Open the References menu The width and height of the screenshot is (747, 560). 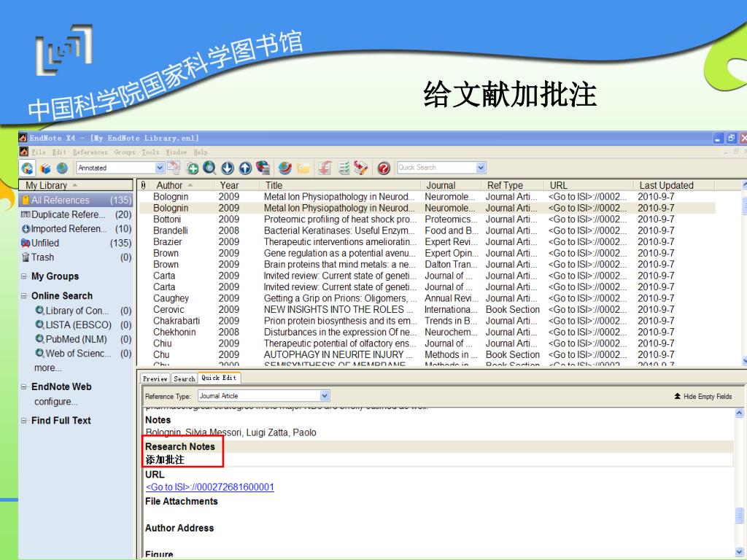tap(90, 152)
